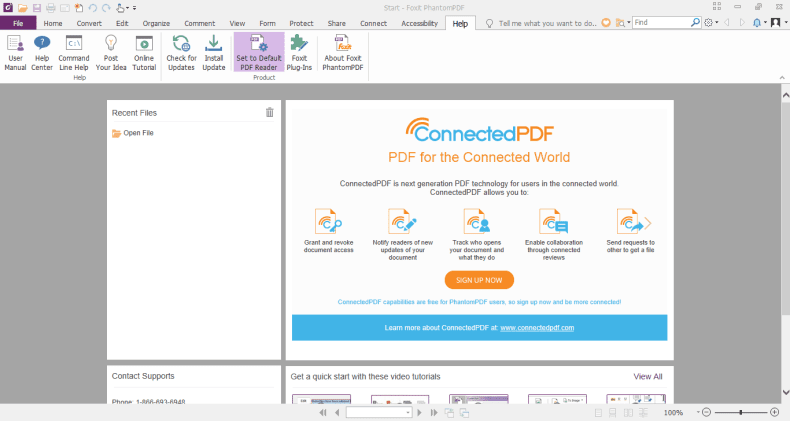Toggle facing pages view in status bar

click(x=628, y=412)
